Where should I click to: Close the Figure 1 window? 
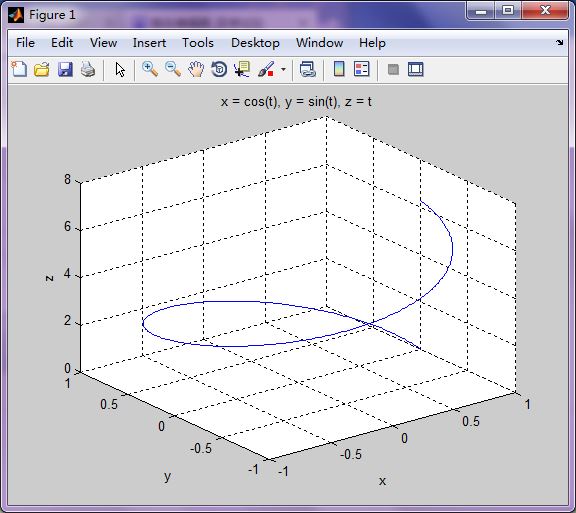point(545,11)
